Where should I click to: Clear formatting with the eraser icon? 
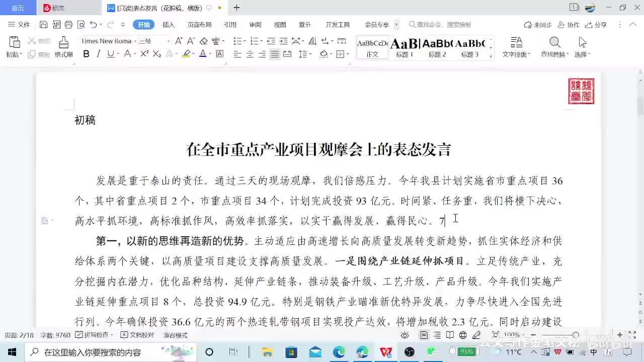pos(203,41)
